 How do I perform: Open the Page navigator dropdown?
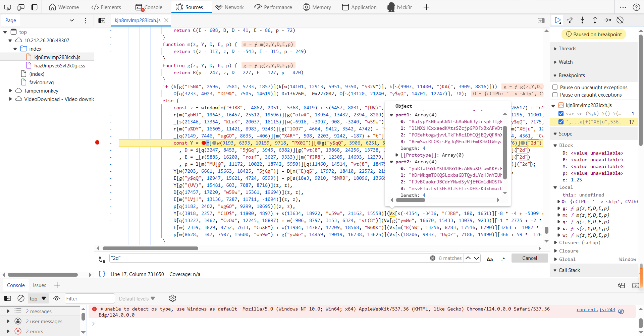[x=71, y=20]
